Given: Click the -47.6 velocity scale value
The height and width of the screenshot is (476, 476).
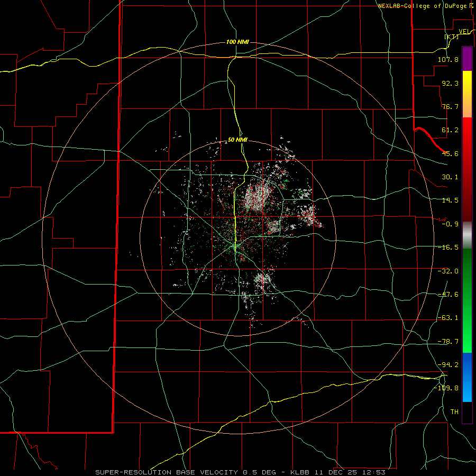Looking at the screenshot, I should pos(448,295).
